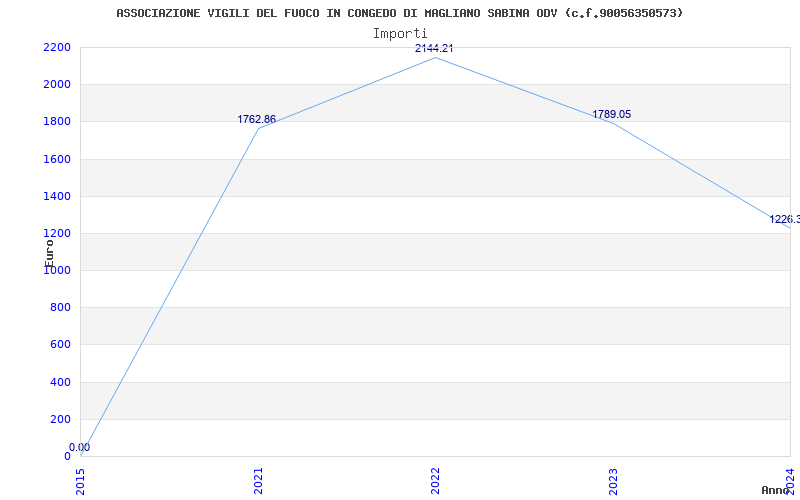
Task: Click the 2021 x-axis year label
Action: pos(258,481)
